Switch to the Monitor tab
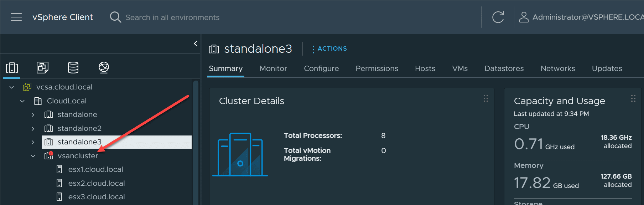Viewport: 644px width, 205px height. [x=273, y=68]
